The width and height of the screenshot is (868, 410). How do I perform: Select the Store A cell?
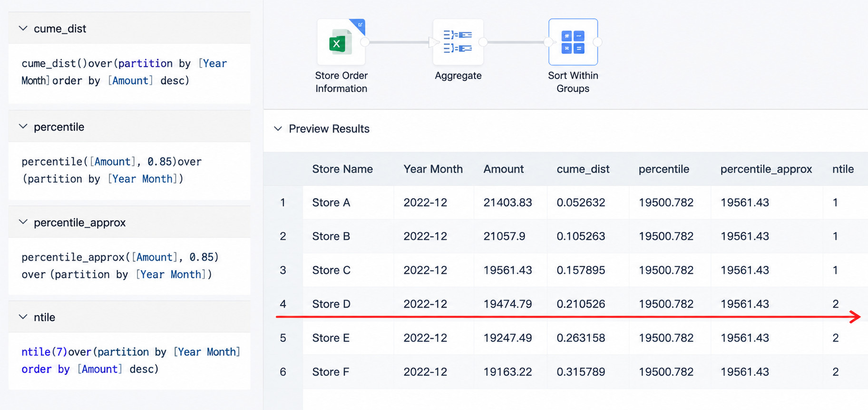tap(331, 203)
